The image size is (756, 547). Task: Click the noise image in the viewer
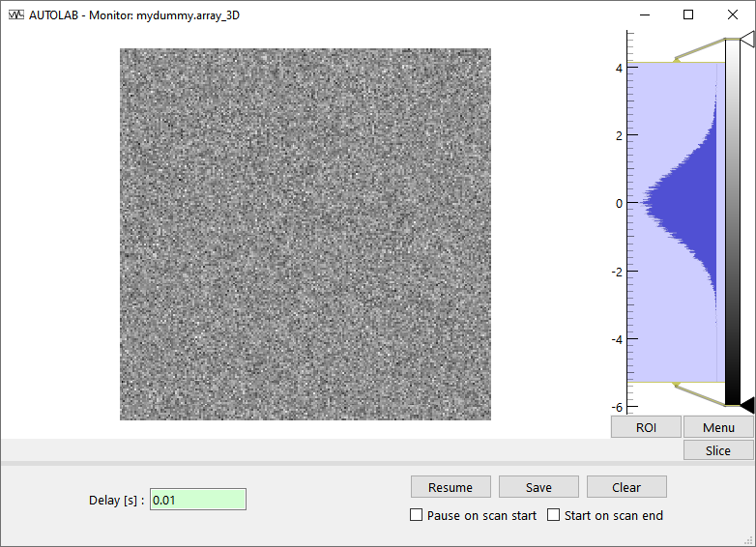(305, 234)
